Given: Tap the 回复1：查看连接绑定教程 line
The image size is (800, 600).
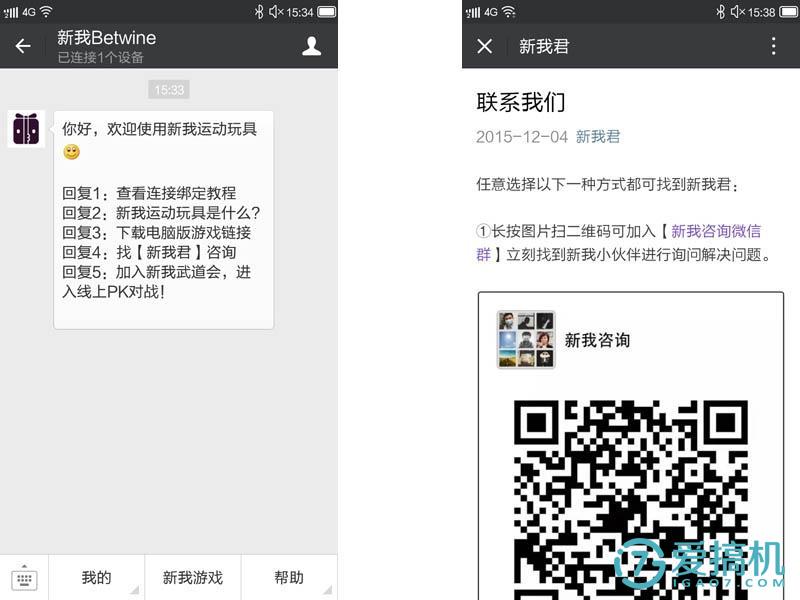Looking at the screenshot, I should click(x=149, y=193).
